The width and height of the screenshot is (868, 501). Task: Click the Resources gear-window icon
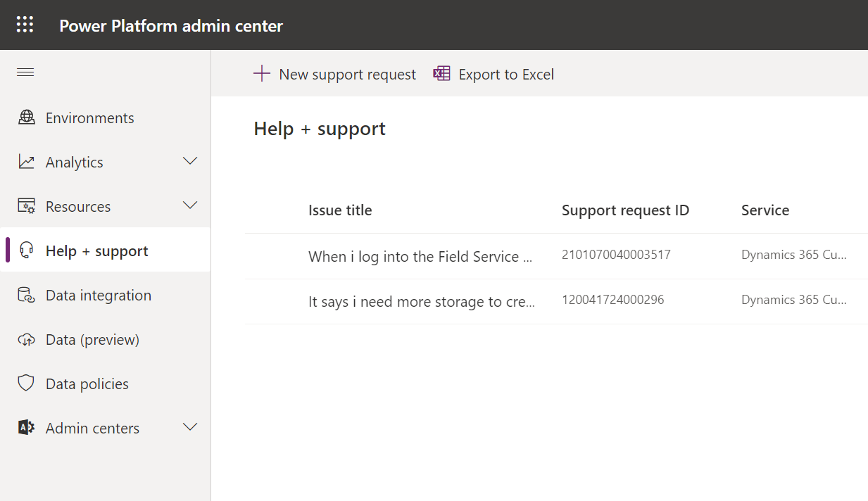[x=26, y=206]
